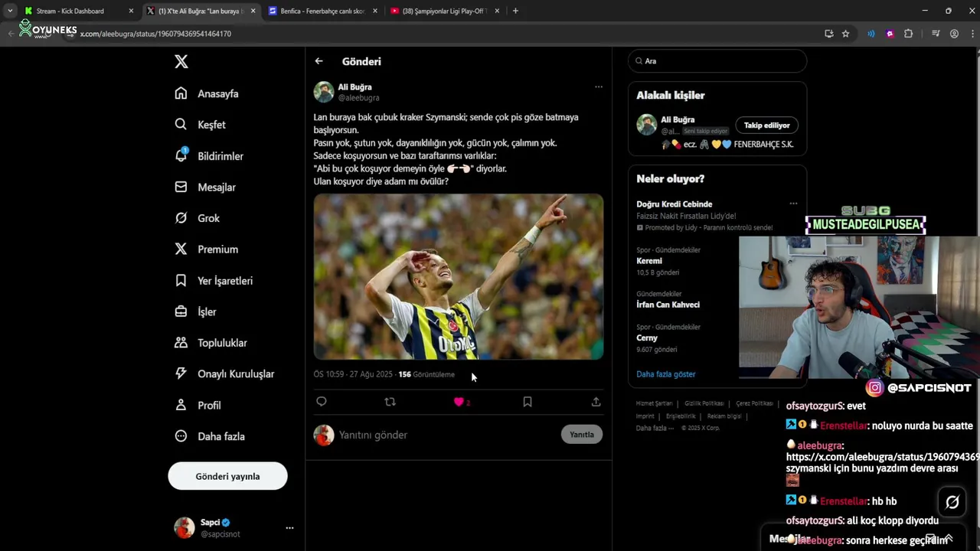Image resolution: width=980 pixels, height=551 pixels.
Task: Toggle bookmark on the post
Action: click(x=528, y=402)
